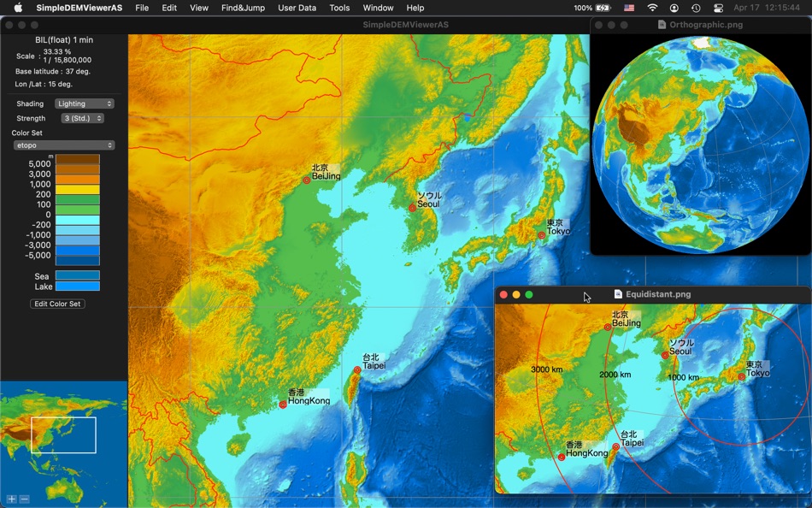Click the 1,000 m orange color swatch
This screenshot has width=812, height=508.
(78, 180)
